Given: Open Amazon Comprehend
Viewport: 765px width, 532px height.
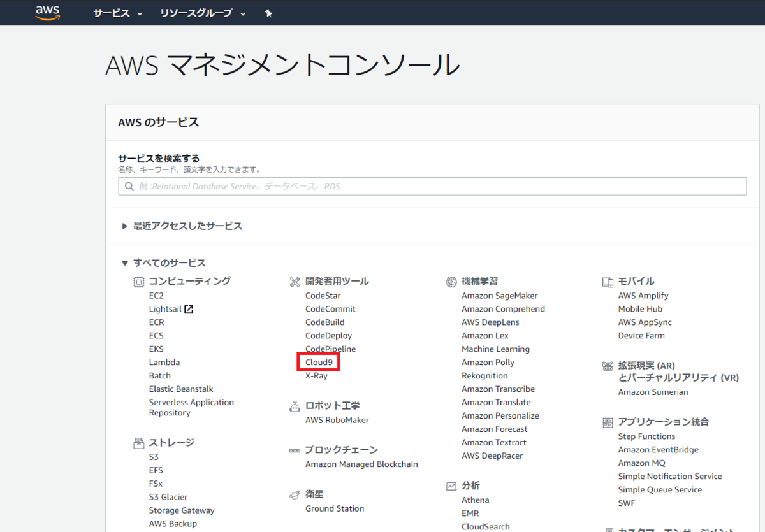Looking at the screenshot, I should pyautogui.click(x=504, y=309).
